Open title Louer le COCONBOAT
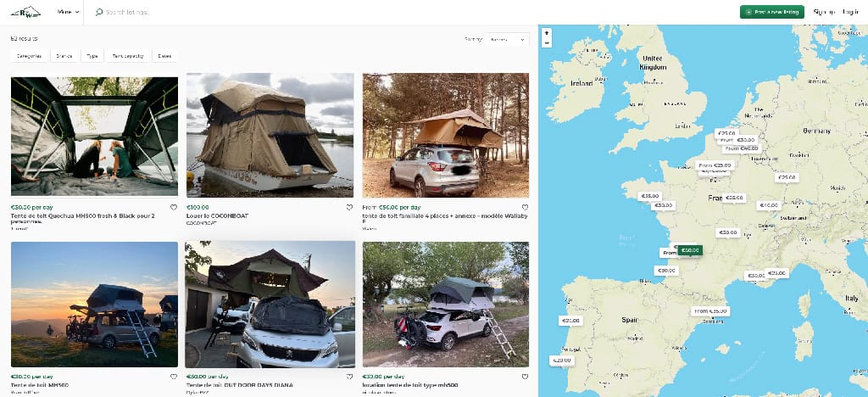 (218, 215)
